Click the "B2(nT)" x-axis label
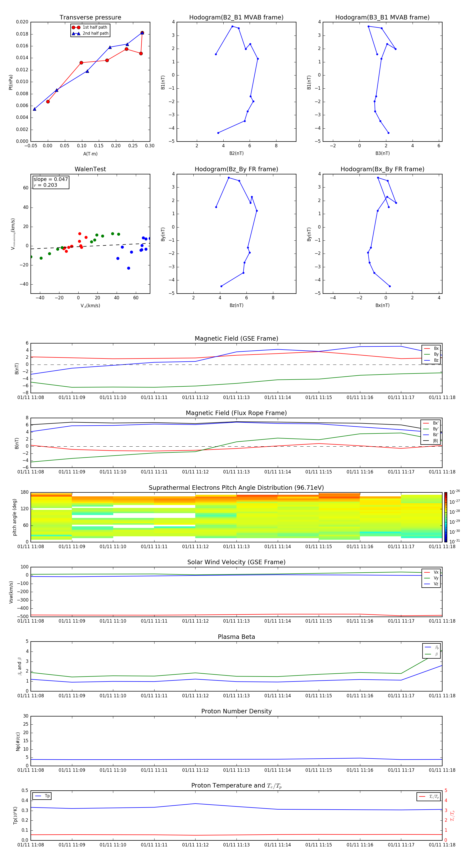Viewport: 473px width, 868px height. click(x=236, y=153)
